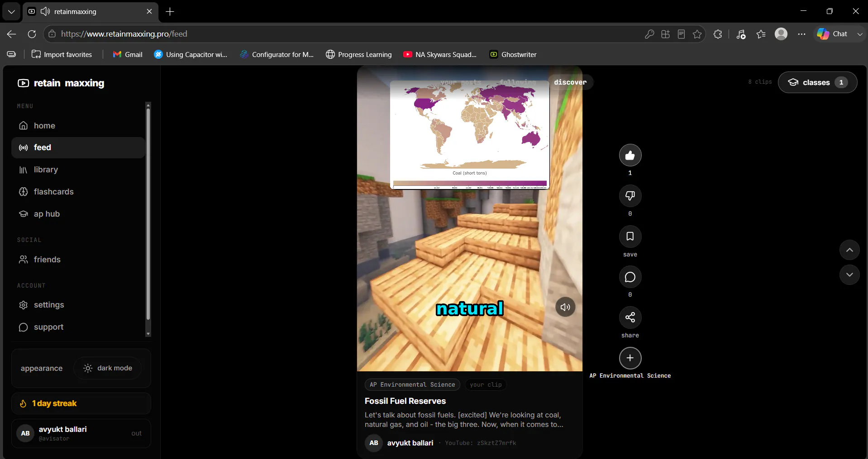Open account settings in sidebar
The height and width of the screenshot is (459, 868).
click(x=78, y=305)
